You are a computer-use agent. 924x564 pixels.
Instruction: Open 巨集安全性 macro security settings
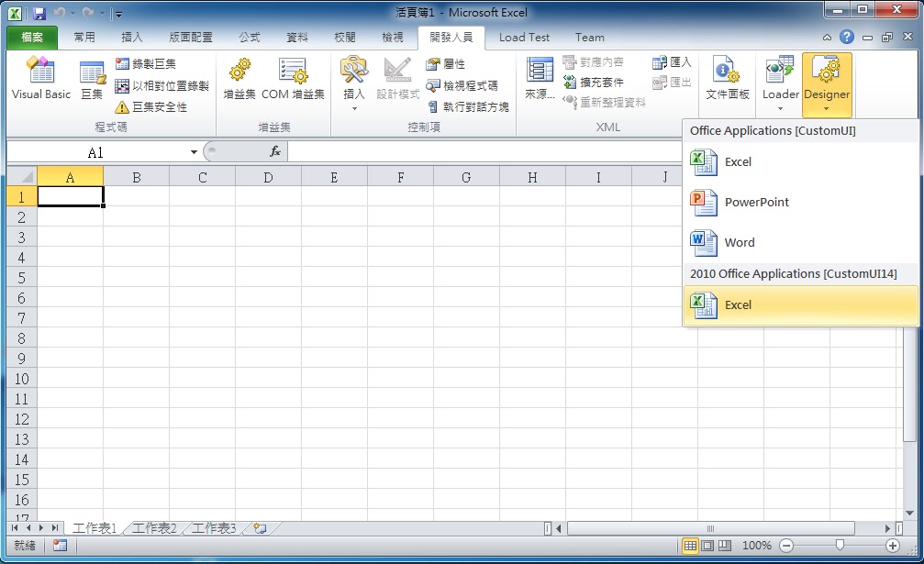click(x=150, y=106)
